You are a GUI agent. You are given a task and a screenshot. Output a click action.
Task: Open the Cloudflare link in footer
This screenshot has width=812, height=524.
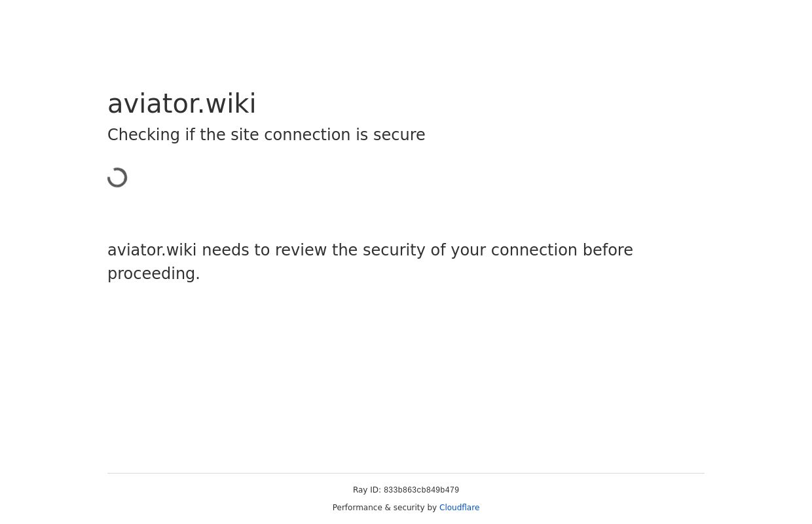click(x=459, y=508)
